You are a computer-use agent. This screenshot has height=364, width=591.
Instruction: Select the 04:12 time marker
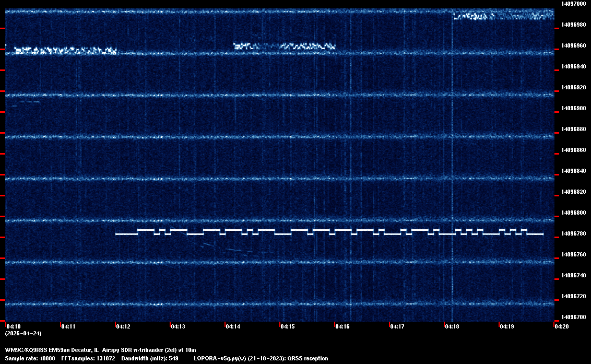point(124,327)
